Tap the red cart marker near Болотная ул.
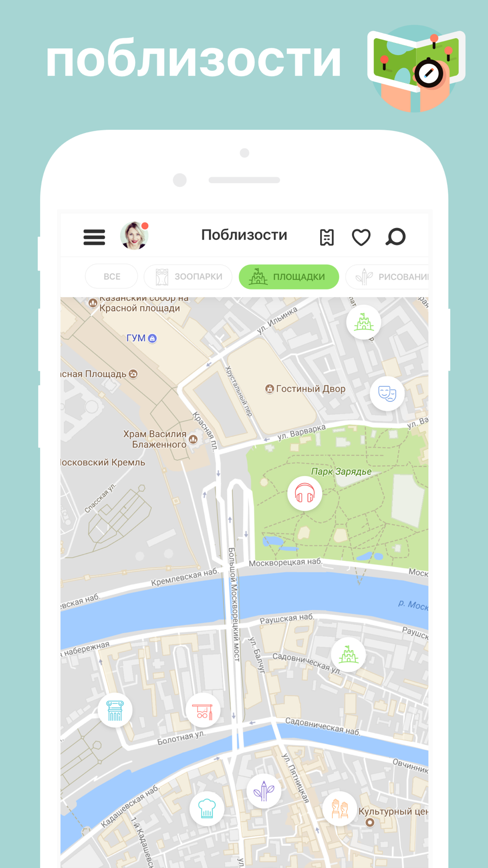The image size is (488, 868). [203, 710]
